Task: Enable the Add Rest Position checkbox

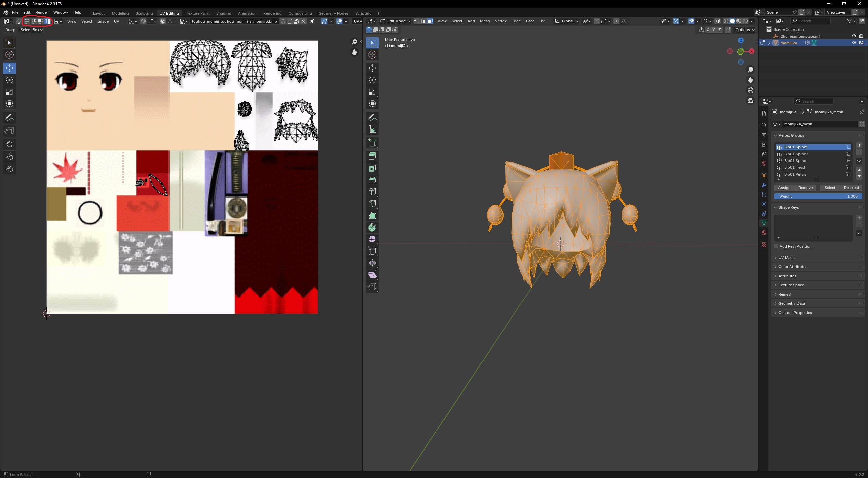Action: click(776, 246)
